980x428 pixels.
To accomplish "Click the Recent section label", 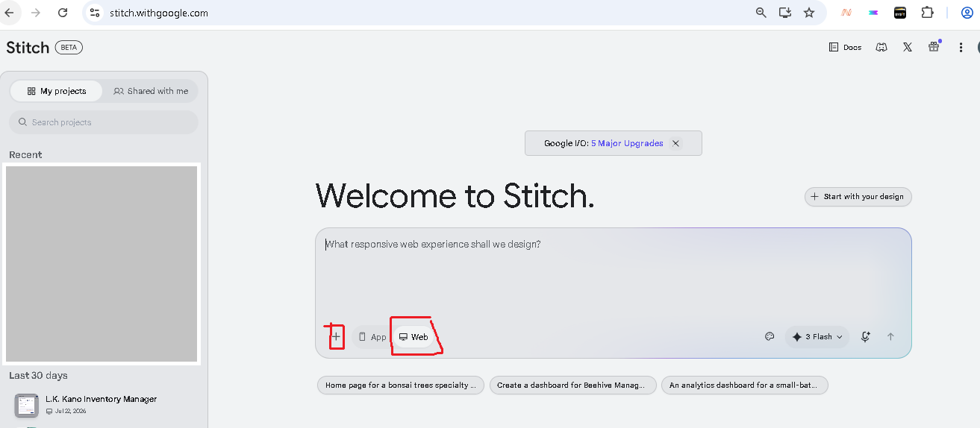I will click(25, 155).
